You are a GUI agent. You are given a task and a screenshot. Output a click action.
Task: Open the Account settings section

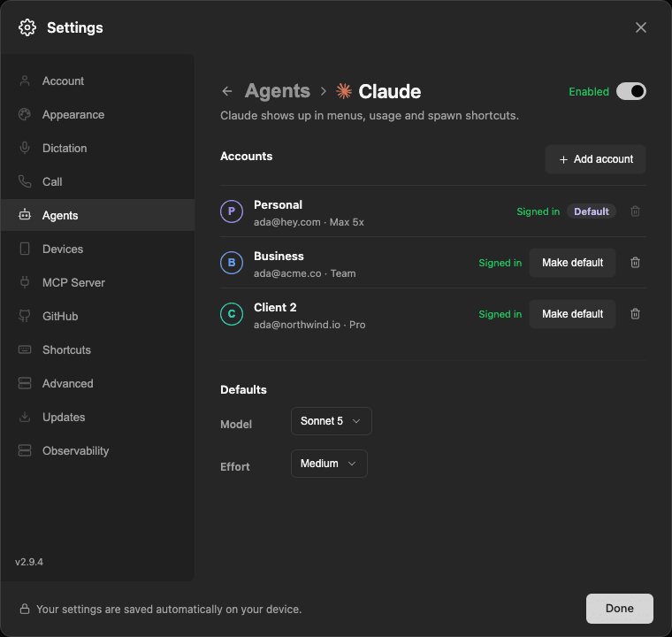[x=98, y=81]
